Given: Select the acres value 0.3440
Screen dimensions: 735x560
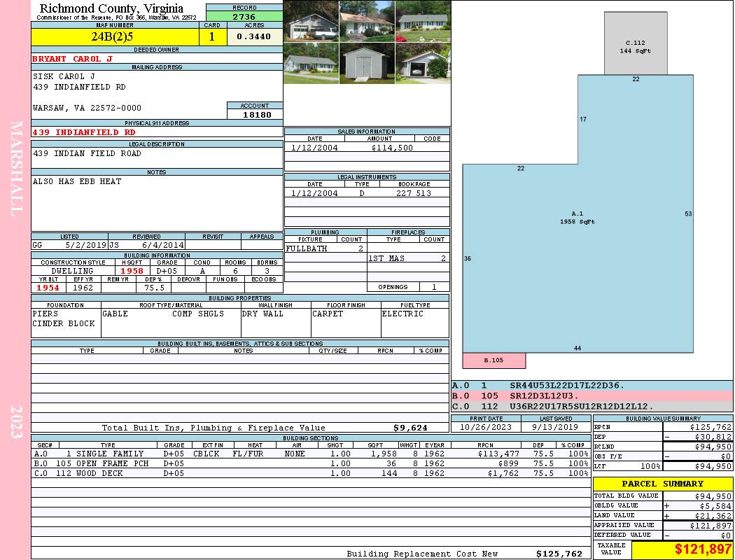Looking at the screenshot, I should [254, 37].
